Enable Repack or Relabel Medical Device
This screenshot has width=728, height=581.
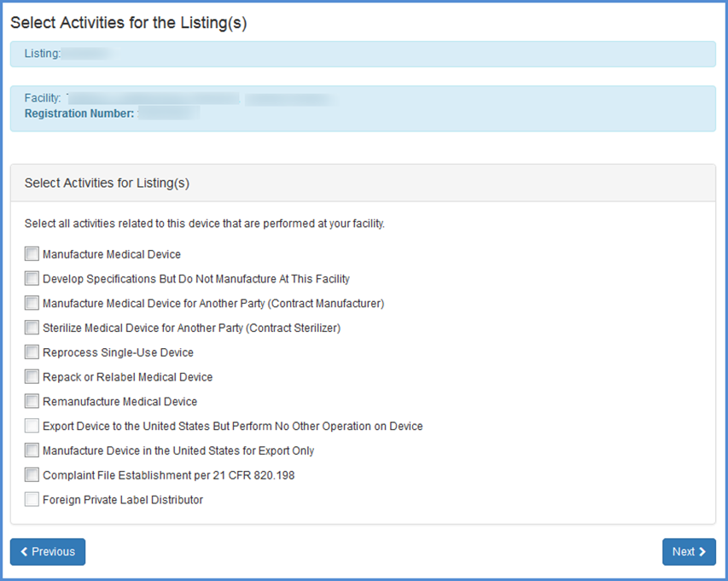click(x=32, y=376)
